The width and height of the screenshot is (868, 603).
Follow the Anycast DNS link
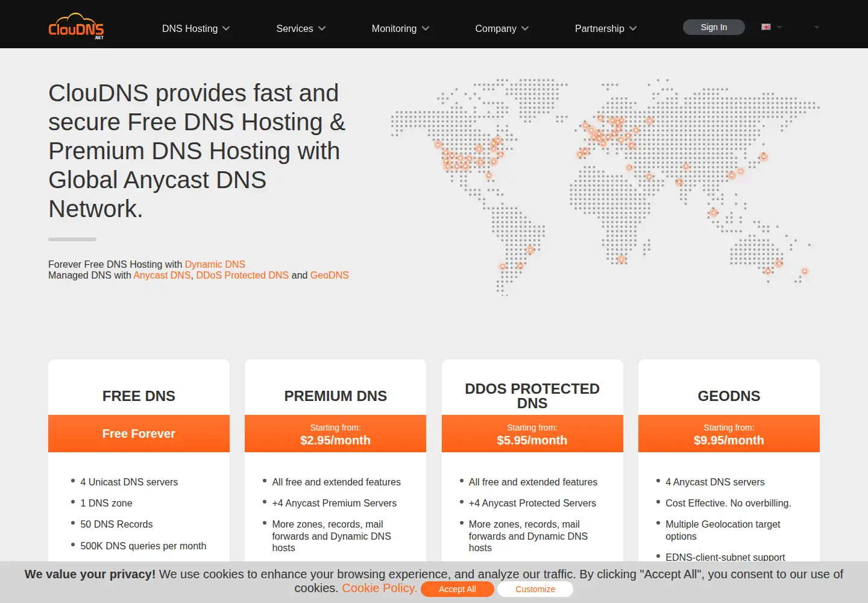162,275
